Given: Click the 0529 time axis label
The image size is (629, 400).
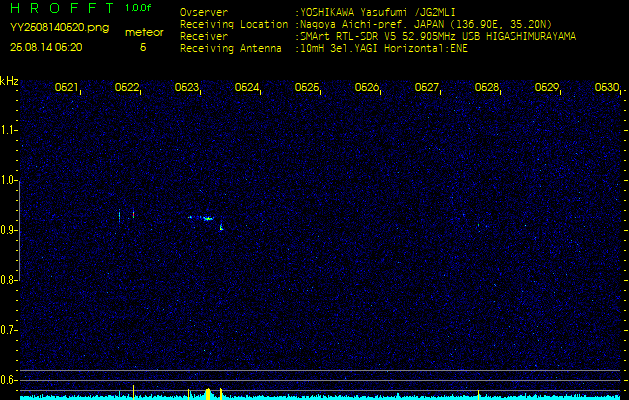Looking at the screenshot, I should 547,87.
